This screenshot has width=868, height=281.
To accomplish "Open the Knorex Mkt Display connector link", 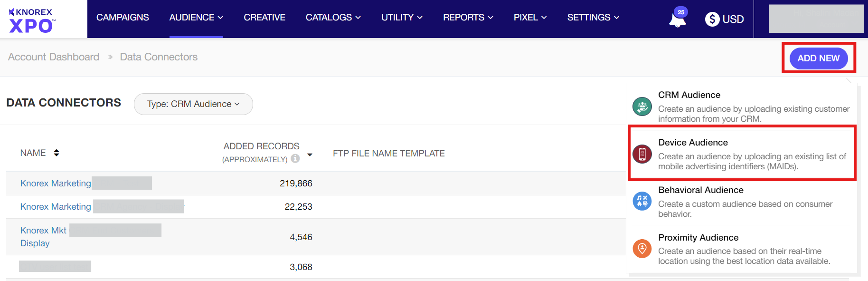I will [43, 231].
